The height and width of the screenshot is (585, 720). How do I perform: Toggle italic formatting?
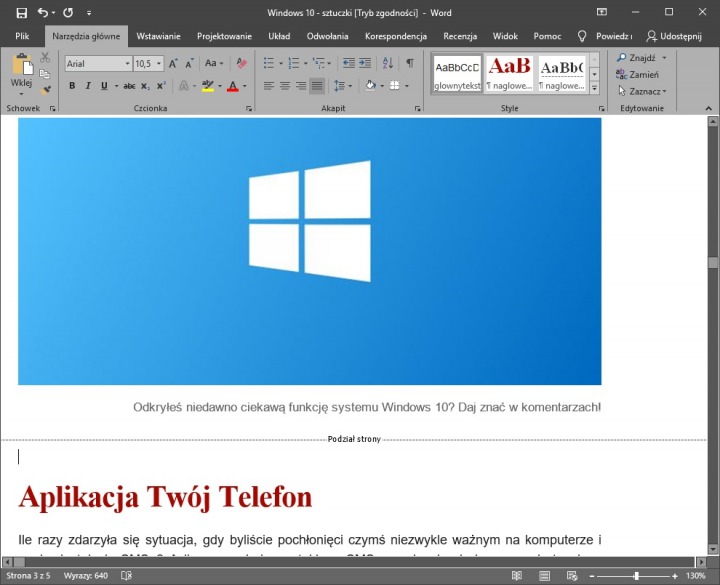(88, 86)
